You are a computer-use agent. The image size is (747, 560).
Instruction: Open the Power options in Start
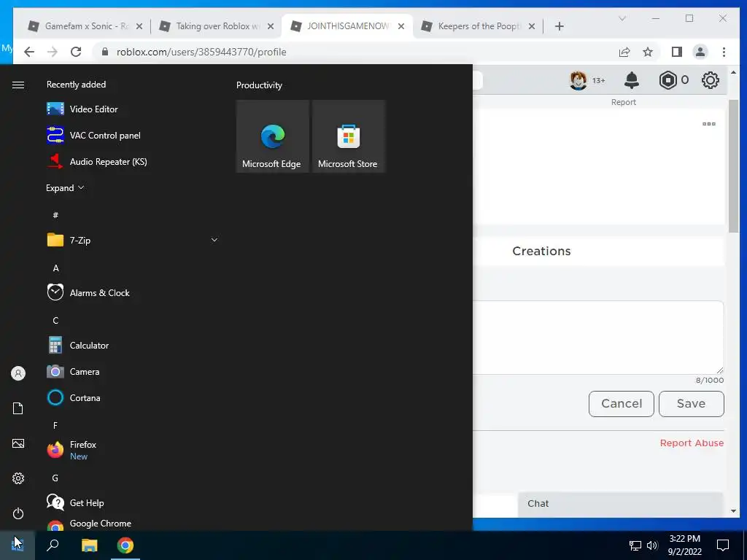coord(18,513)
